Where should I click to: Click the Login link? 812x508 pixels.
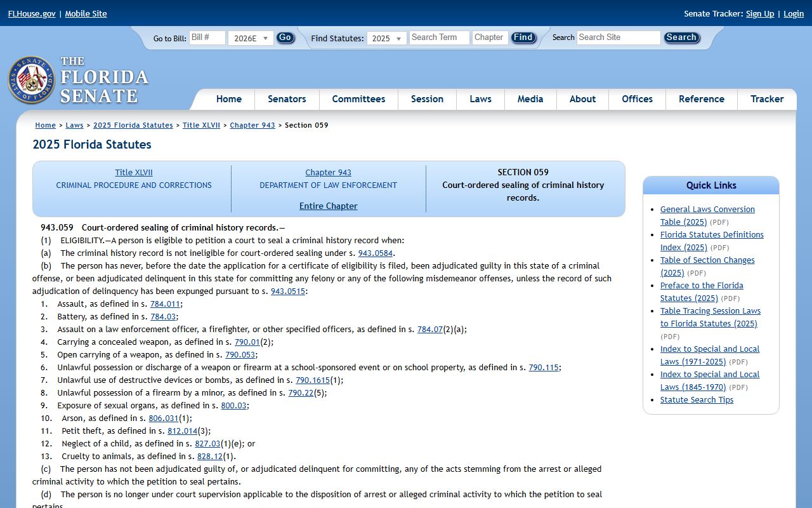click(x=794, y=13)
